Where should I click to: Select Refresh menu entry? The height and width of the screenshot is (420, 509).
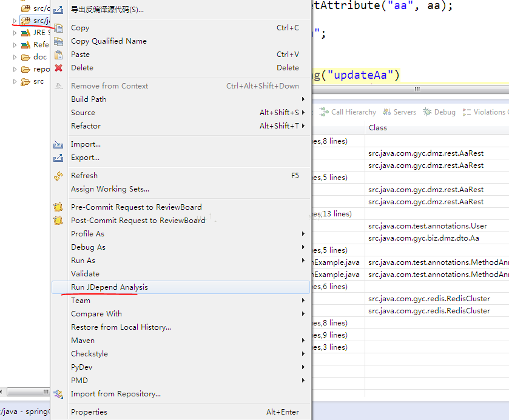[x=181, y=176]
